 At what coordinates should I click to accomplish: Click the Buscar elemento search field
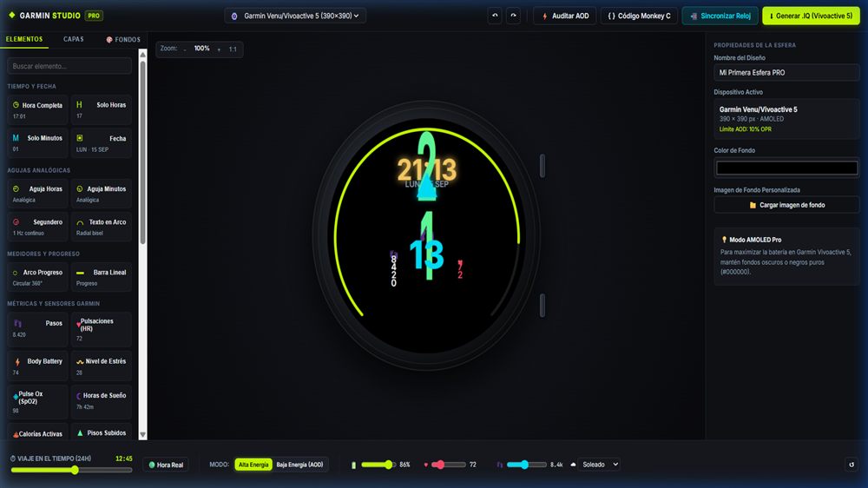tap(69, 66)
